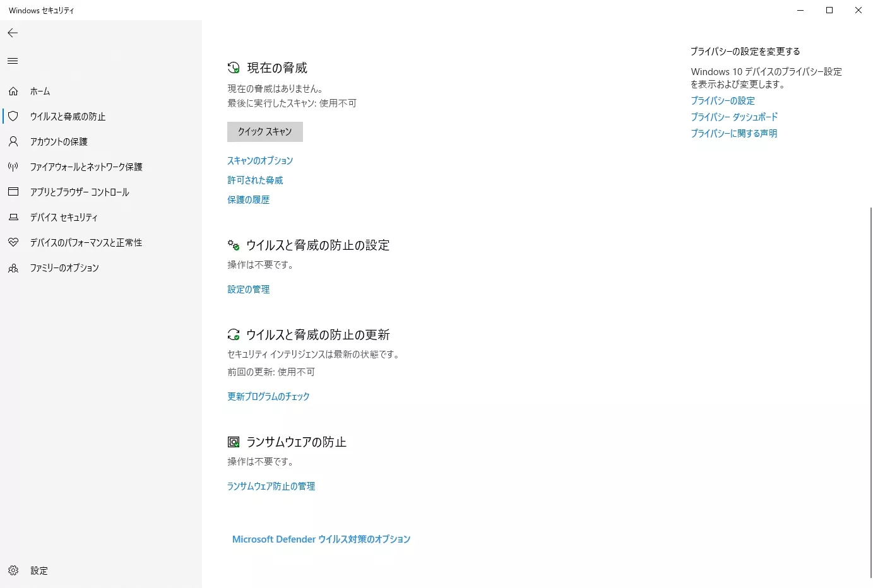Open プライバシーに関する声明 link

(734, 134)
